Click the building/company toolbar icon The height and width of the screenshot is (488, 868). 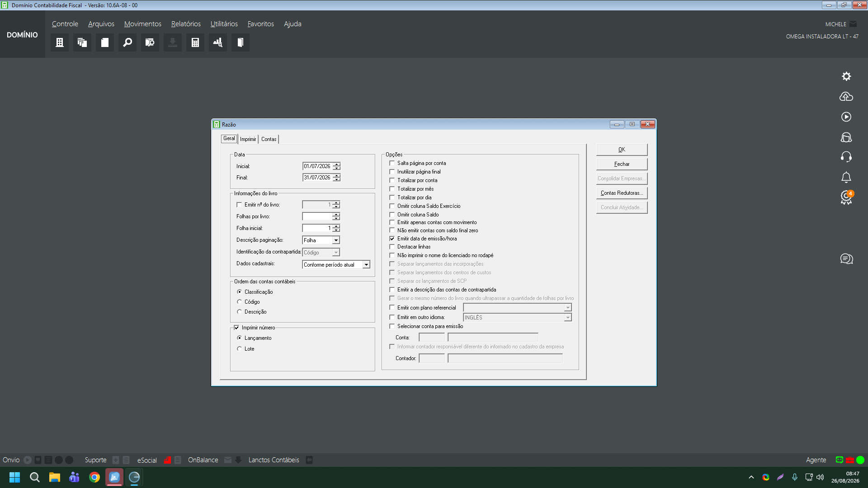click(60, 42)
